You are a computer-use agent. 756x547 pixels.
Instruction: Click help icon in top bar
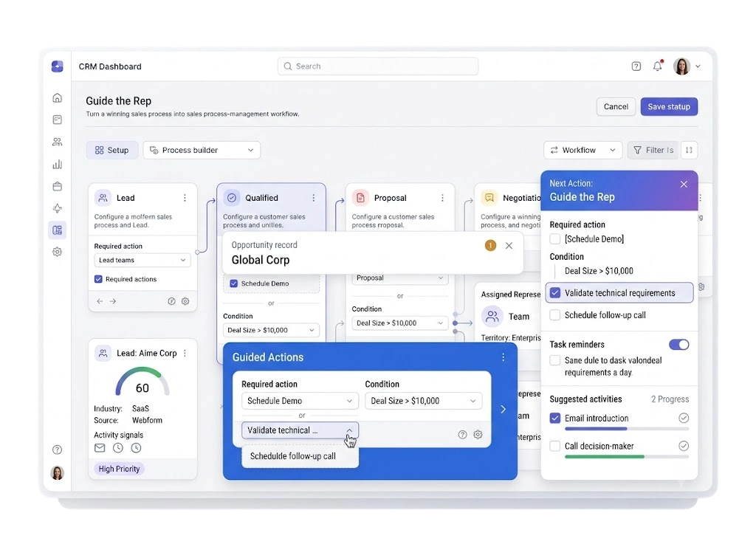[636, 66]
